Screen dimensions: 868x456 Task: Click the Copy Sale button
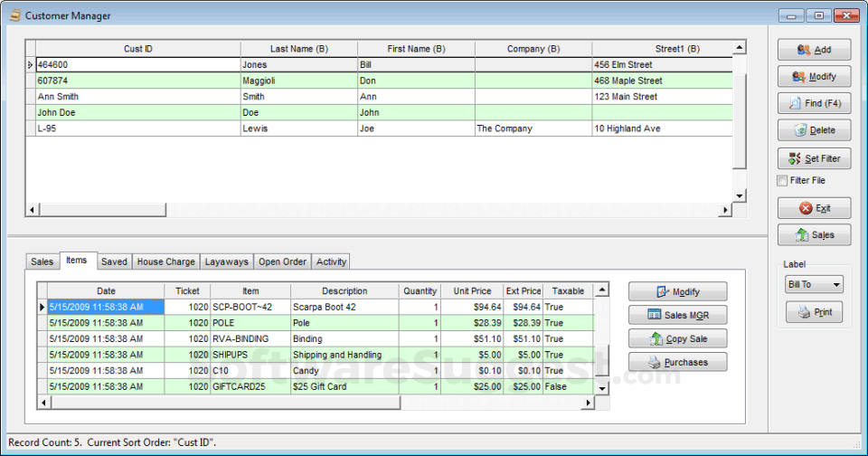coord(677,338)
